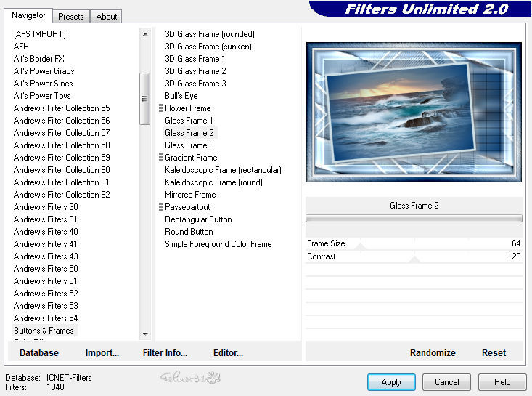Select Kaleidoscopic Frame (round) filter
Image resolution: width=532 pixels, height=396 pixels.
(213, 182)
